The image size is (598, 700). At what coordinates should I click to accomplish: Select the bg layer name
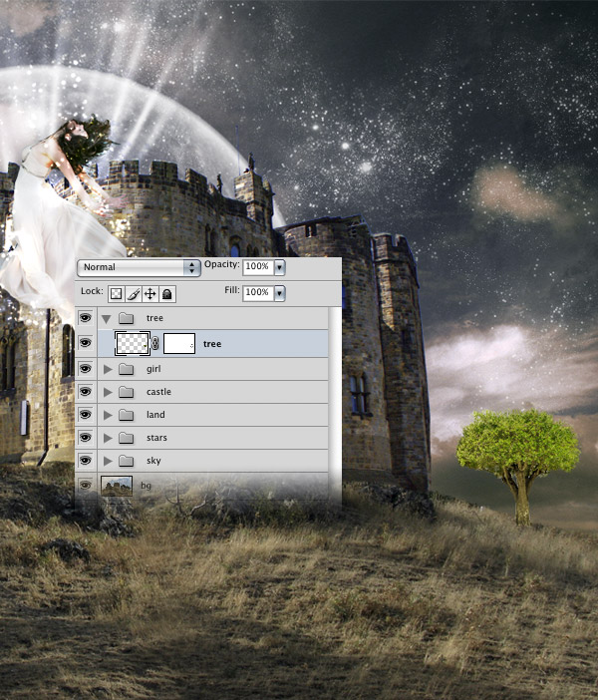[146, 486]
